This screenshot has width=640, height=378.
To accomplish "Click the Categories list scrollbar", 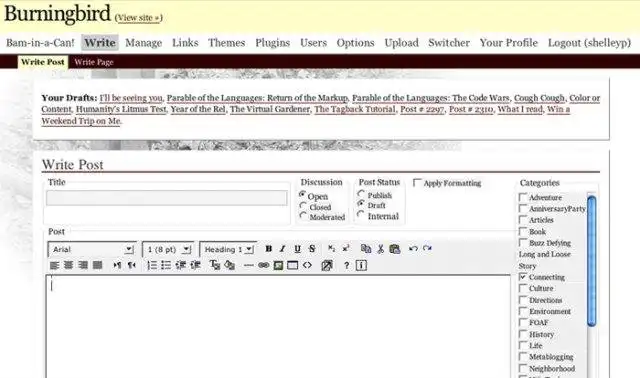I will tap(591, 261).
